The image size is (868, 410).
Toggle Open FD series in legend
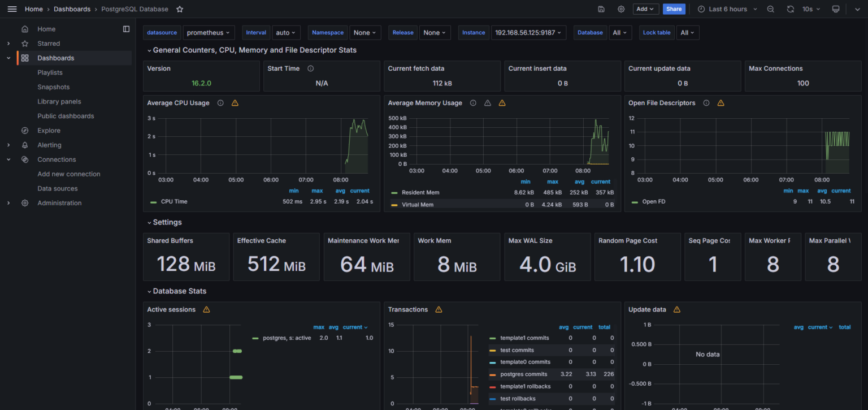[653, 201]
